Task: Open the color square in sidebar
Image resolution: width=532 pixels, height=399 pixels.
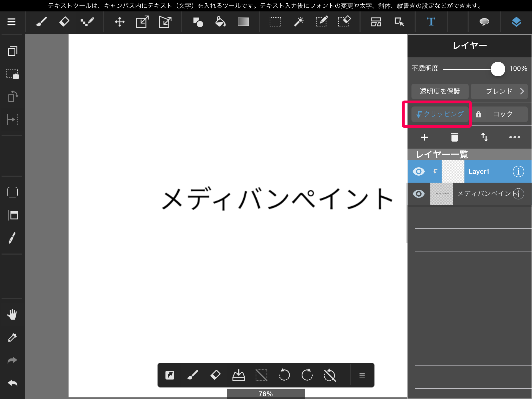Action: point(12,192)
